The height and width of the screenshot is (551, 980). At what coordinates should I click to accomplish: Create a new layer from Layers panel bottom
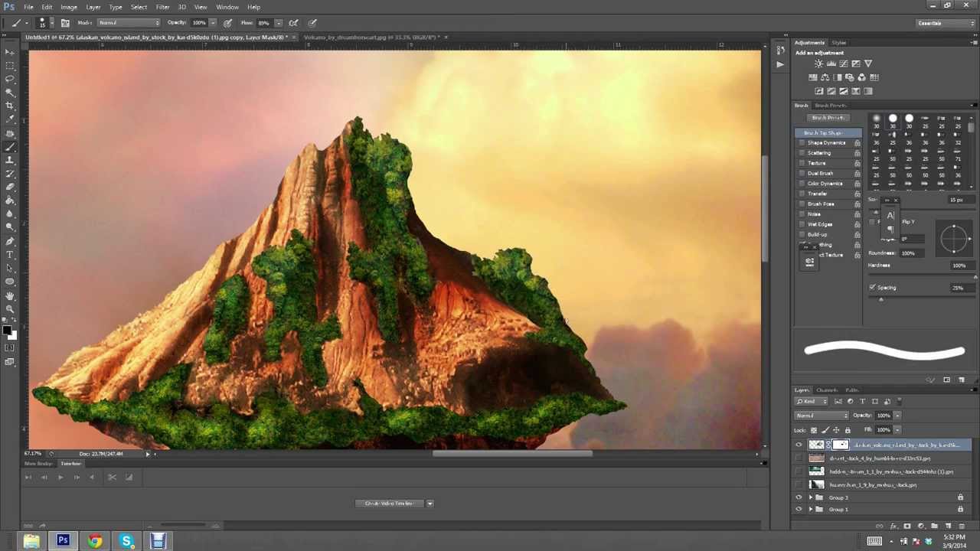pos(948,526)
